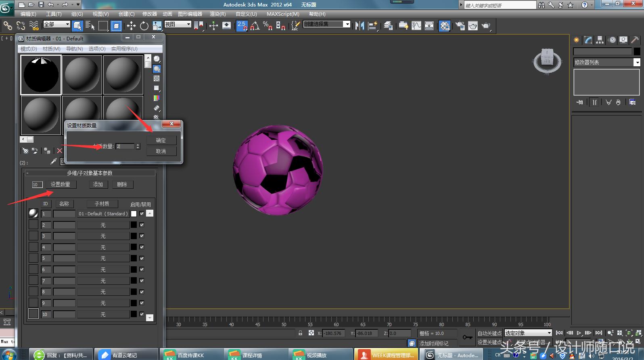This screenshot has width=644, height=360.
Task: Toggle enable checkbox for sub-material ID 5
Action: 142,258
